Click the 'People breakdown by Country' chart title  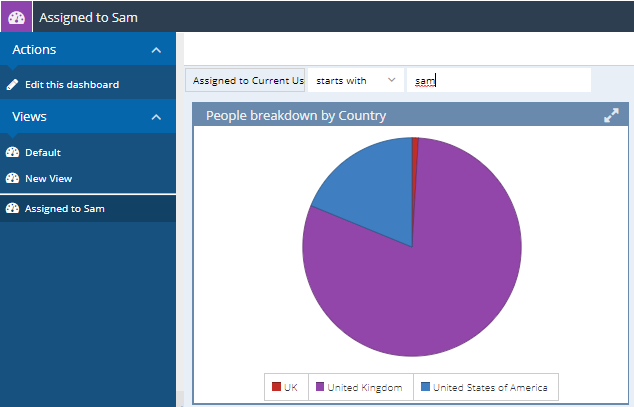(296, 116)
